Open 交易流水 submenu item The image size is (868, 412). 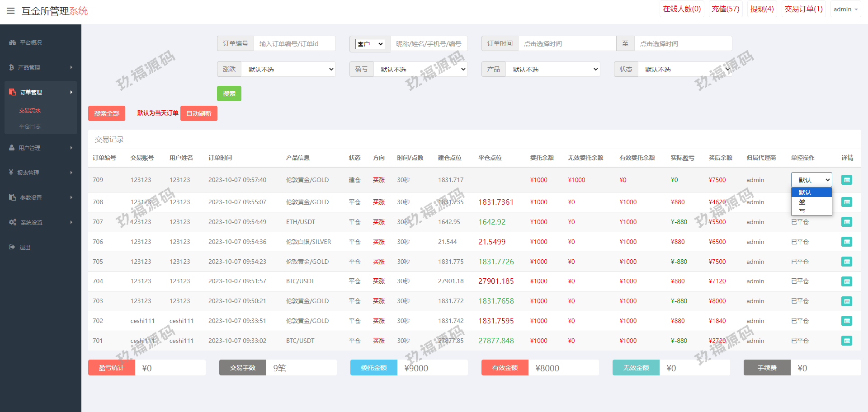point(30,111)
